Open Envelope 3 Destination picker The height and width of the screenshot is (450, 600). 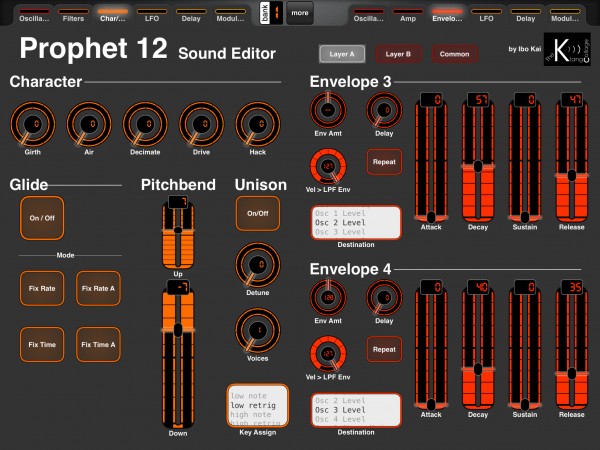coord(356,223)
